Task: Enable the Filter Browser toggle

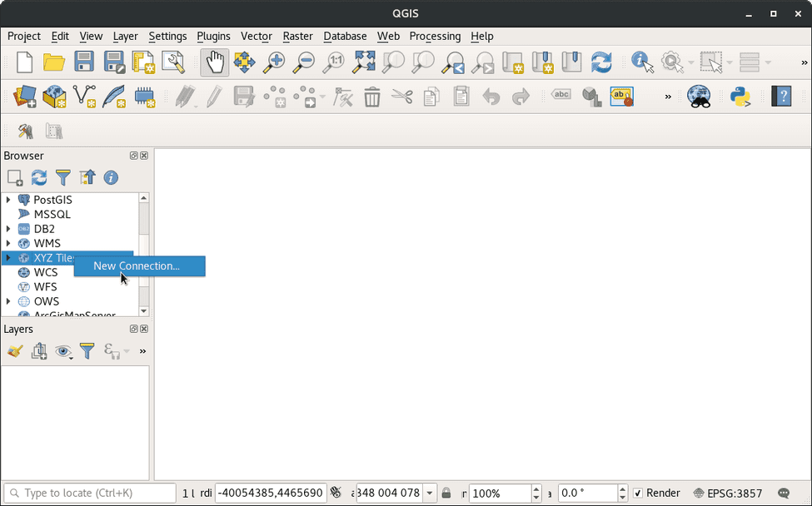Action: tap(62, 177)
